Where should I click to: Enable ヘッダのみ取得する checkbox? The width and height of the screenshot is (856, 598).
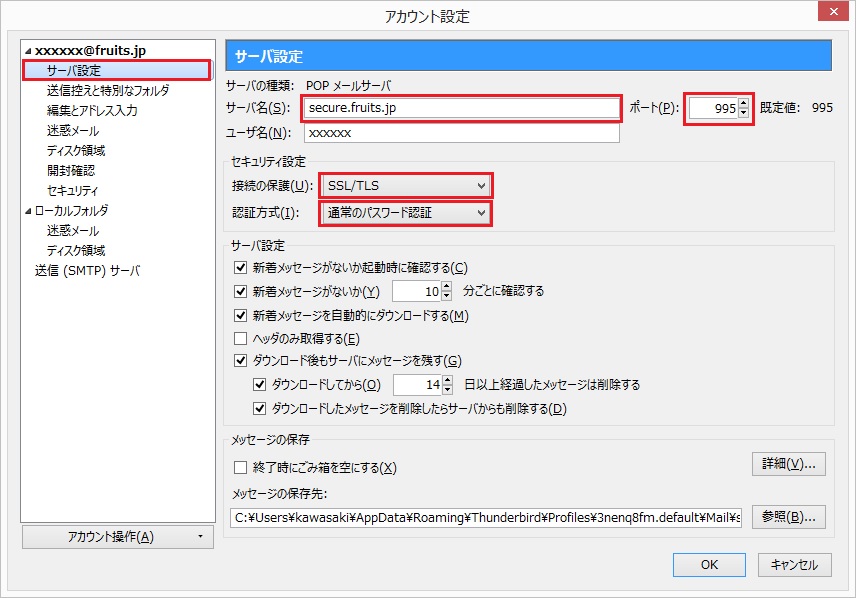click(x=240, y=339)
